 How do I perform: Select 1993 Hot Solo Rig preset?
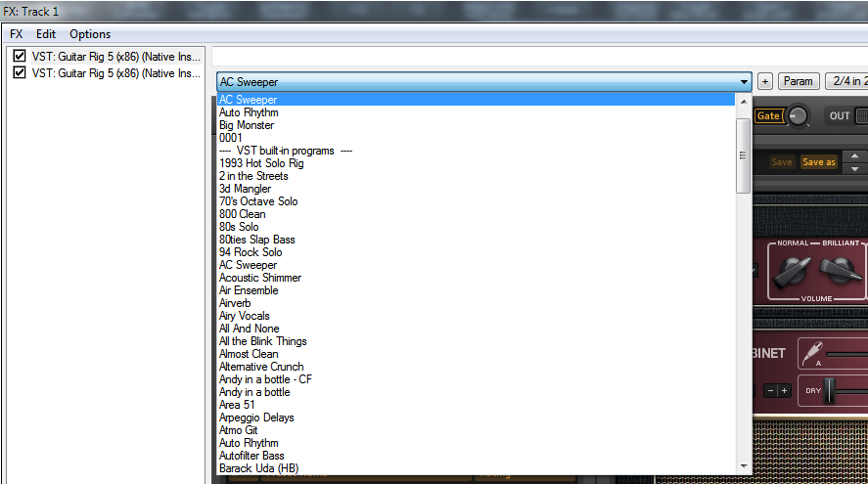pos(476,163)
